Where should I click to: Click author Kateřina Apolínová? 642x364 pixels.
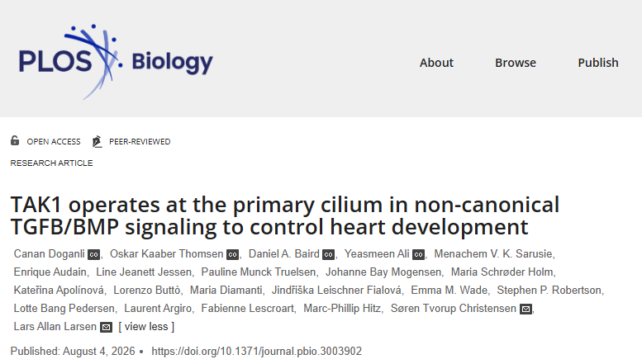click(x=59, y=291)
